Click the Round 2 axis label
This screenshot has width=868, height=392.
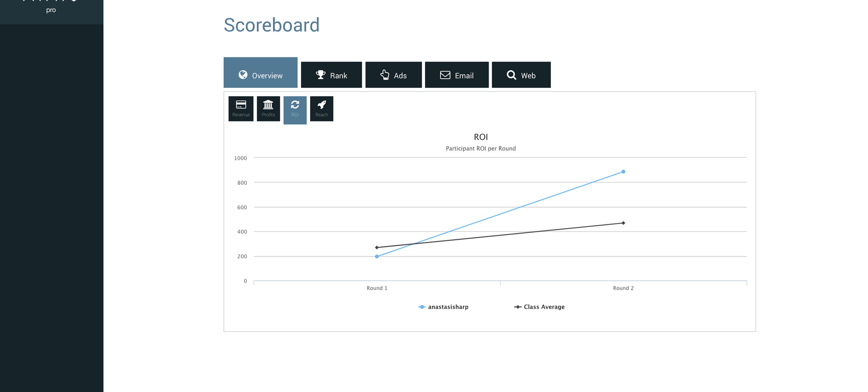(623, 288)
